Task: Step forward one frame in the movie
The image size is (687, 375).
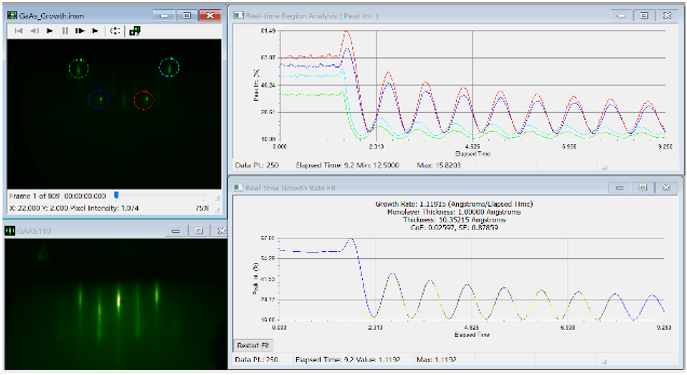Action: click(80, 31)
